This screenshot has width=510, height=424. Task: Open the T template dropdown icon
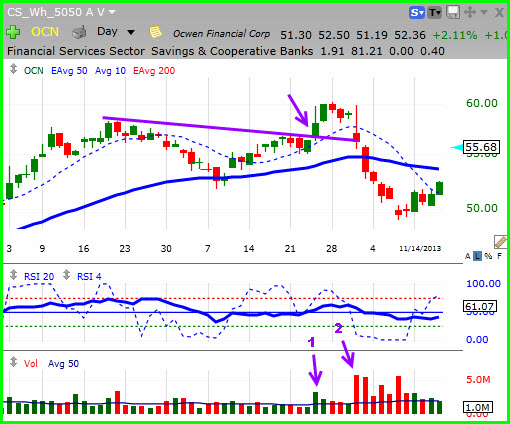tap(434, 13)
